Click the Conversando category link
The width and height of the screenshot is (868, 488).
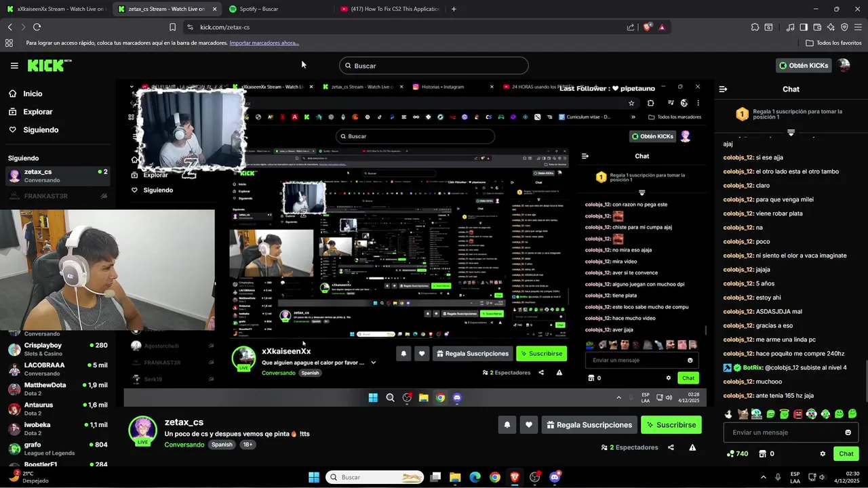(184, 445)
